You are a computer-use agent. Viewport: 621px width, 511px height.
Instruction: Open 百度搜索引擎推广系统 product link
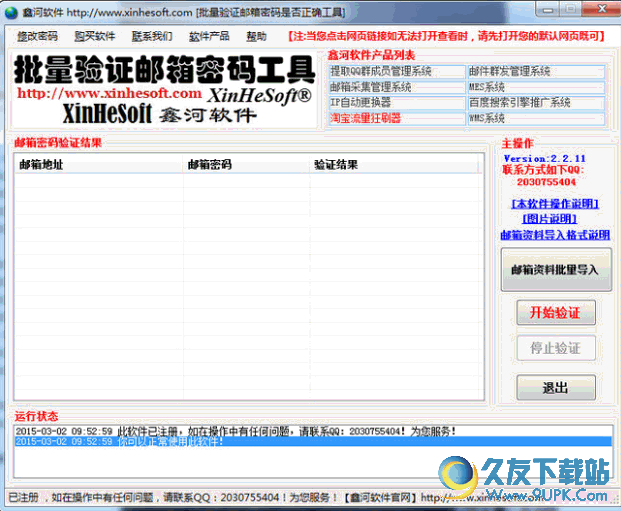536,103
